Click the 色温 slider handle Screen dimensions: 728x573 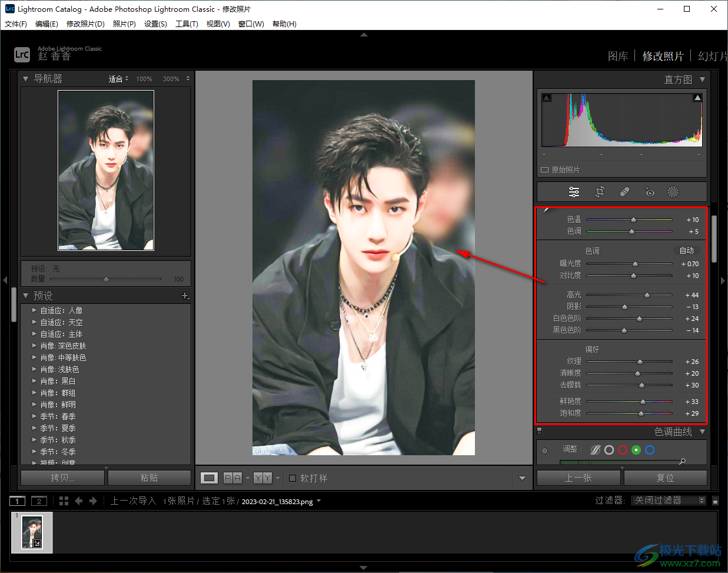(633, 220)
